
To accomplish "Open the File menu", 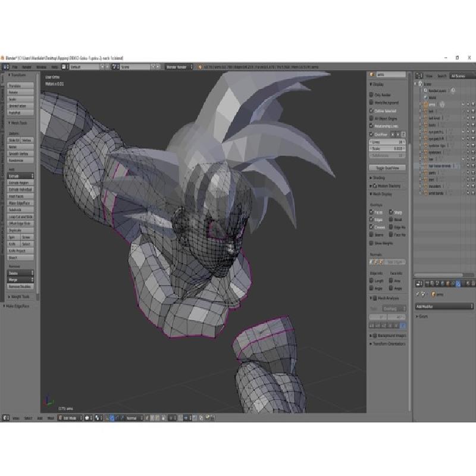I will pos(14,67).
